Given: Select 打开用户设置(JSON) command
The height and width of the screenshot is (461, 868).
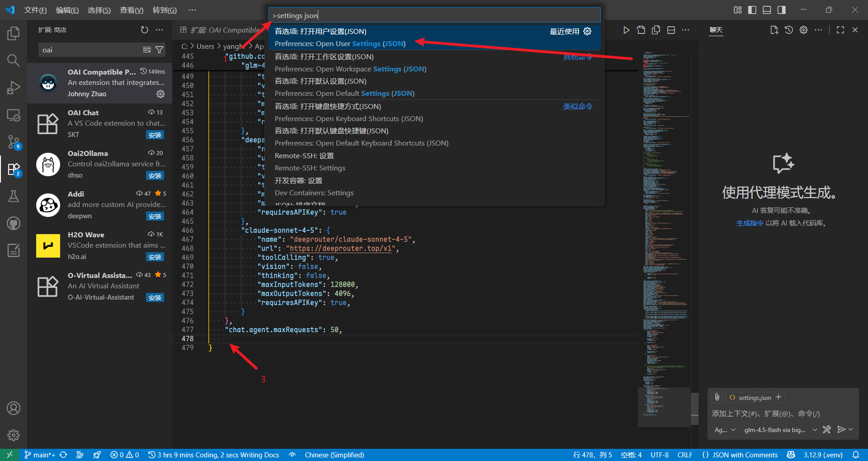Looking at the screenshot, I should (434, 37).
